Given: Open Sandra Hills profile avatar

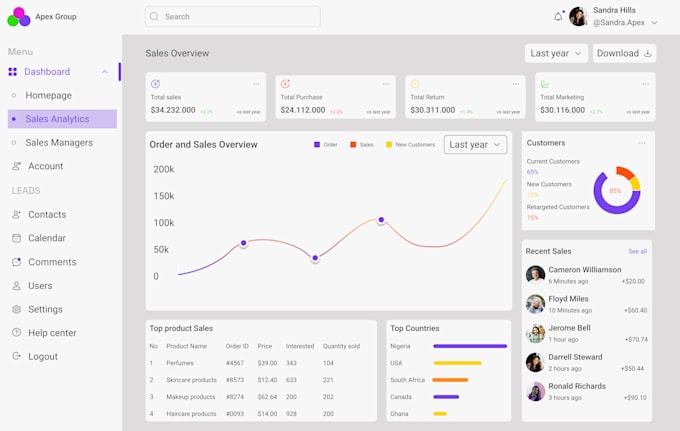Looking at the screenshot, I should pos(578,16).
